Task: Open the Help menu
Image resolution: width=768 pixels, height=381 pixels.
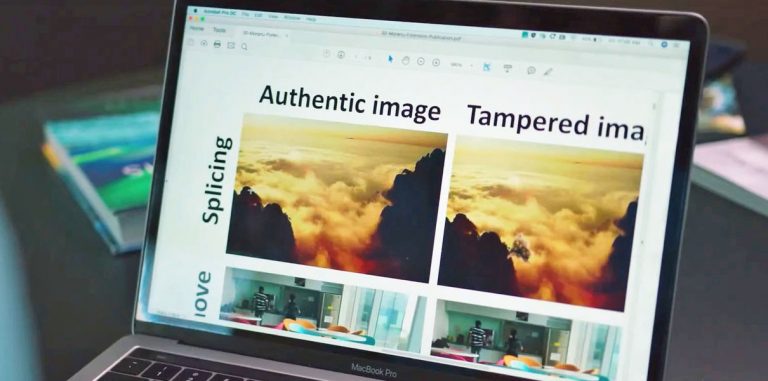Action: coord(311,20)
